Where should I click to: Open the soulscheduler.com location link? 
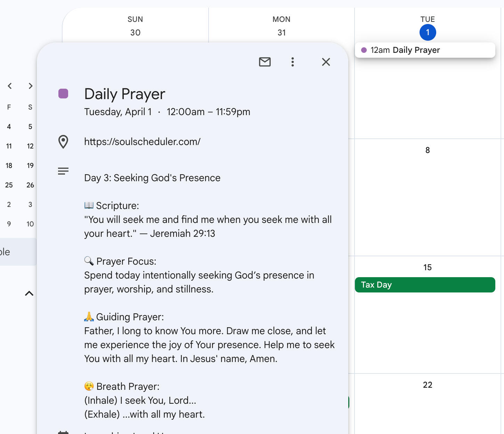[142, 142]
